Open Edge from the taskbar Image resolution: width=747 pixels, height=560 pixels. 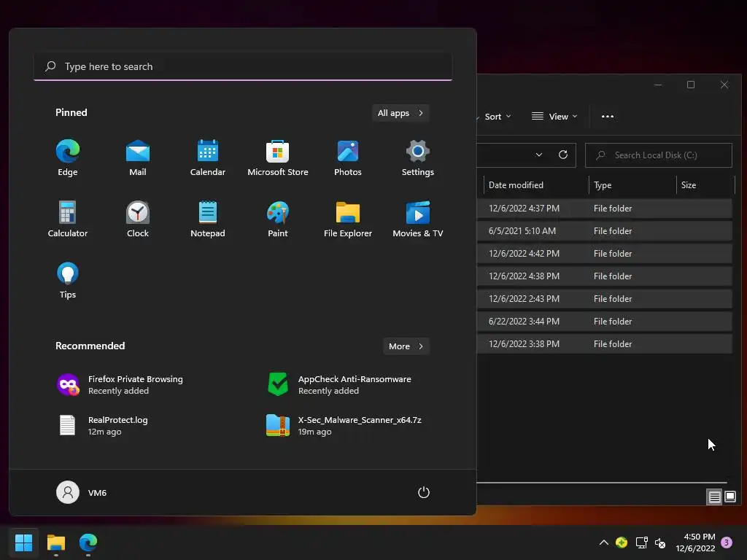click(88, 542)
